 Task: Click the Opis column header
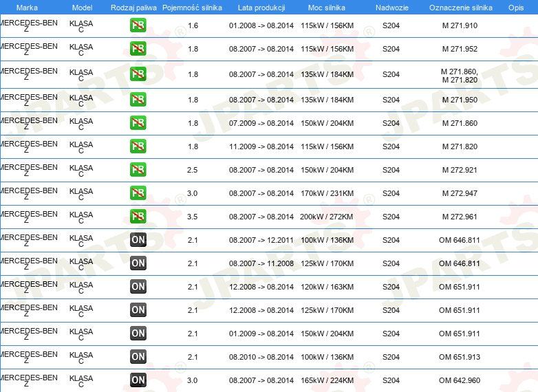[x=516, y=8]
